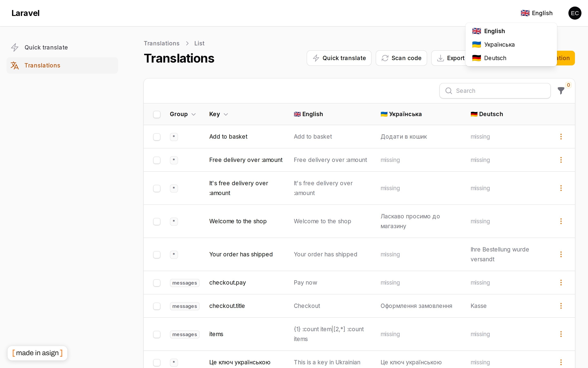The image size is (588, 368).
Task: Open the Translations breadcrumb link
Action: pyautogui.click(x=161, y=43)
